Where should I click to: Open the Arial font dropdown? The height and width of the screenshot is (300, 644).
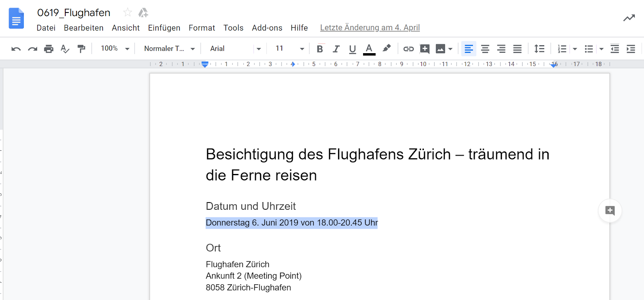point(235,48)
